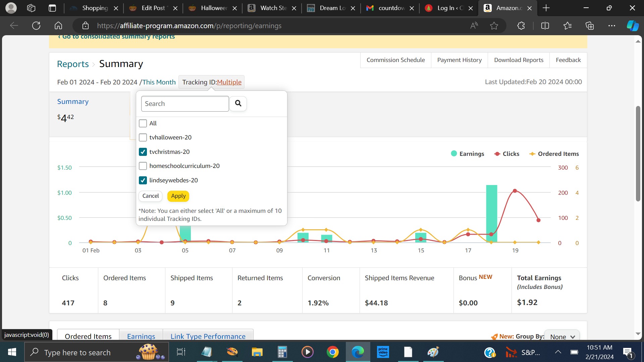The image size is (644, 362).
Task: Open browser Extensions puzzle icon
Action: [521, 25]
